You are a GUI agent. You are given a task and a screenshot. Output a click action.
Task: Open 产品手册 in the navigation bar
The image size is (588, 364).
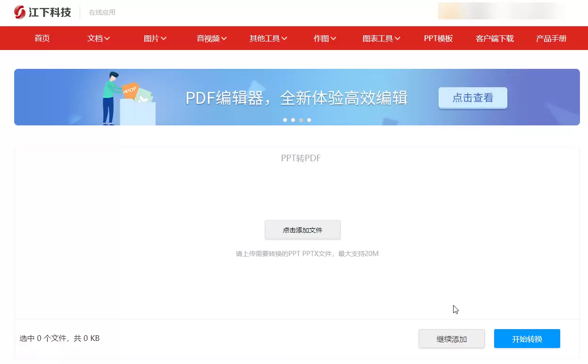550,38
